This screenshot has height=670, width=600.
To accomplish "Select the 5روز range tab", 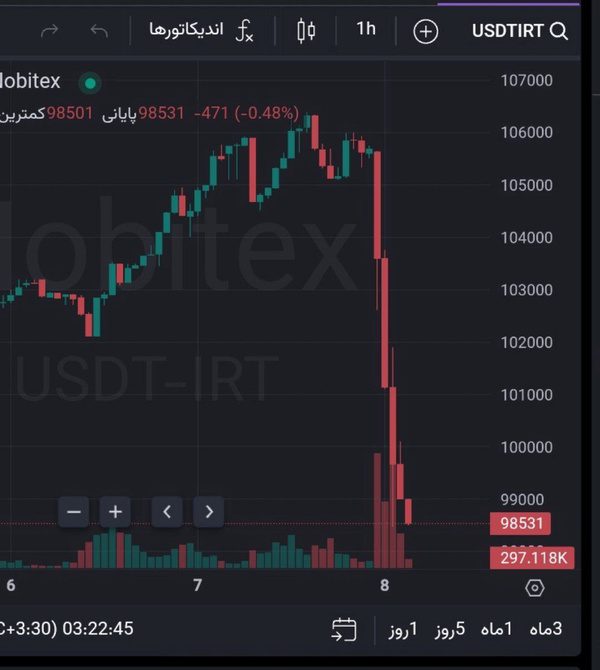I will point(450,629).
